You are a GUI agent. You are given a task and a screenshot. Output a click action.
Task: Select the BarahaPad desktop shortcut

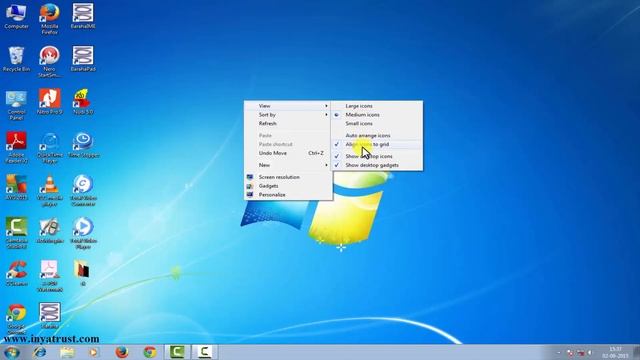(x=83, y=59)
